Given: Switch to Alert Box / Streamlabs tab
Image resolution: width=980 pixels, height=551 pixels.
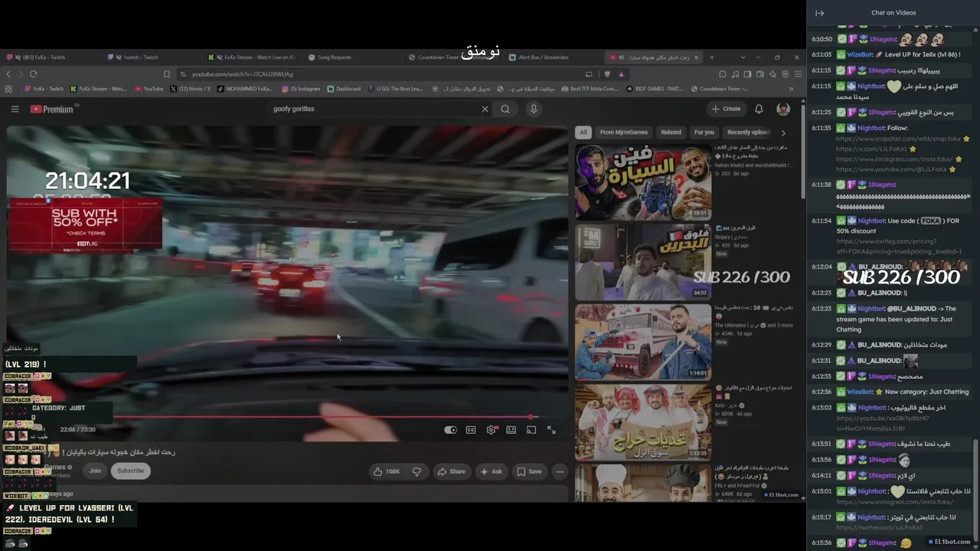Looking at the screenshot, I should pos(554,57).
